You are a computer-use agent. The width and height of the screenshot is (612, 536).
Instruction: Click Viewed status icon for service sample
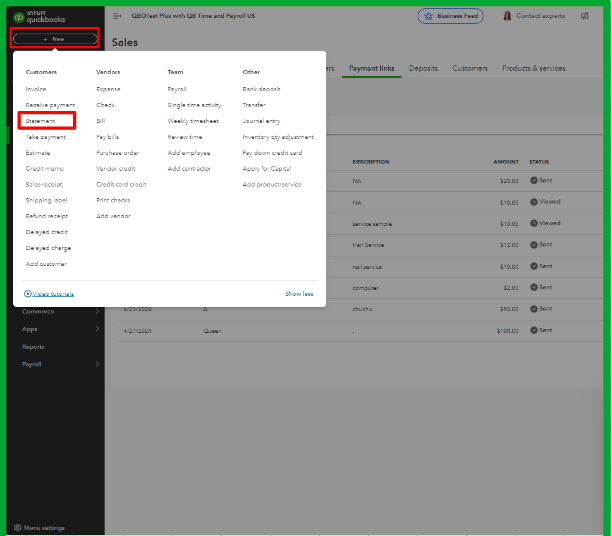(x=533, y=223)
